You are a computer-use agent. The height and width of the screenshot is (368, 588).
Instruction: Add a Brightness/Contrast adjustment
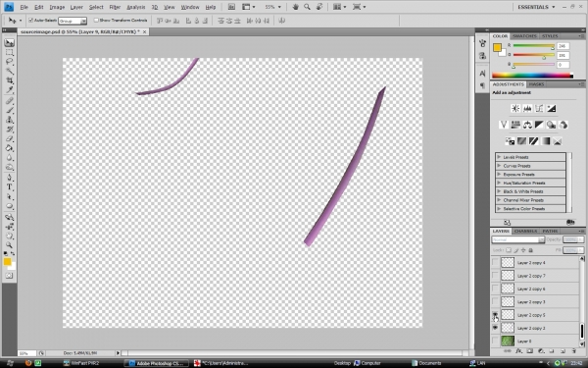point(515,109)
